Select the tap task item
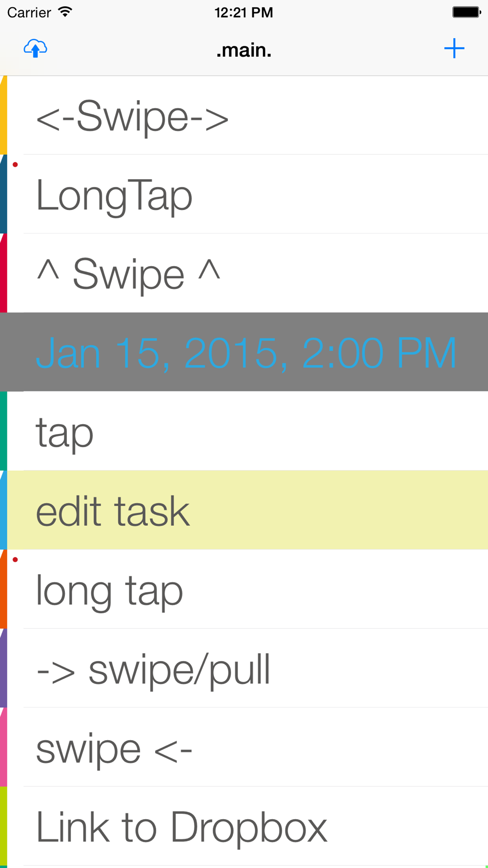Viewport: 488px width, 868px height. (244, 431)
